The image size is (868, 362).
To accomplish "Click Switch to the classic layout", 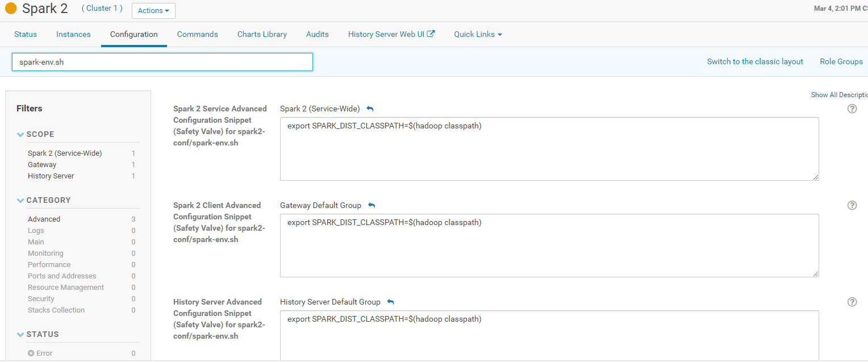I will pos(755,61).
